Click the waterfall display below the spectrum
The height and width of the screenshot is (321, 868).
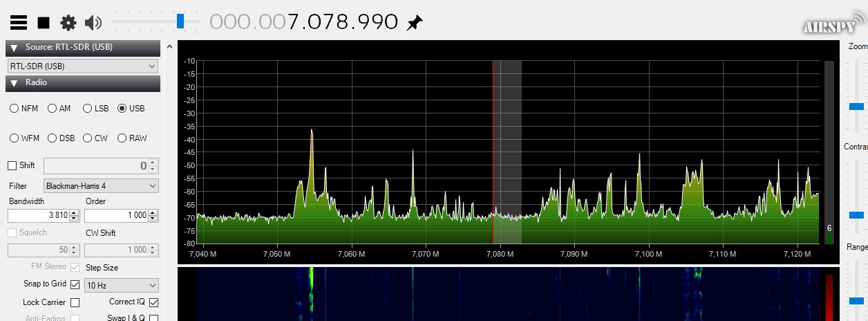tap(508, 294)
